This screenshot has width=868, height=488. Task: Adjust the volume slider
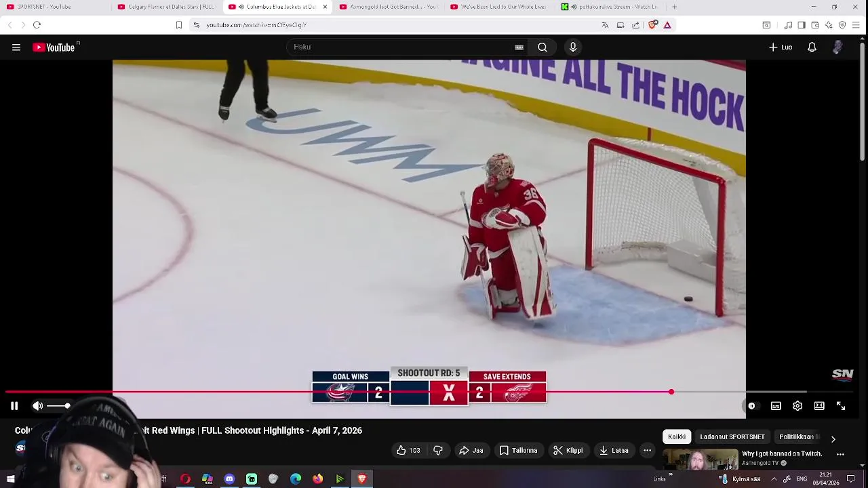[x=58, y=406]
